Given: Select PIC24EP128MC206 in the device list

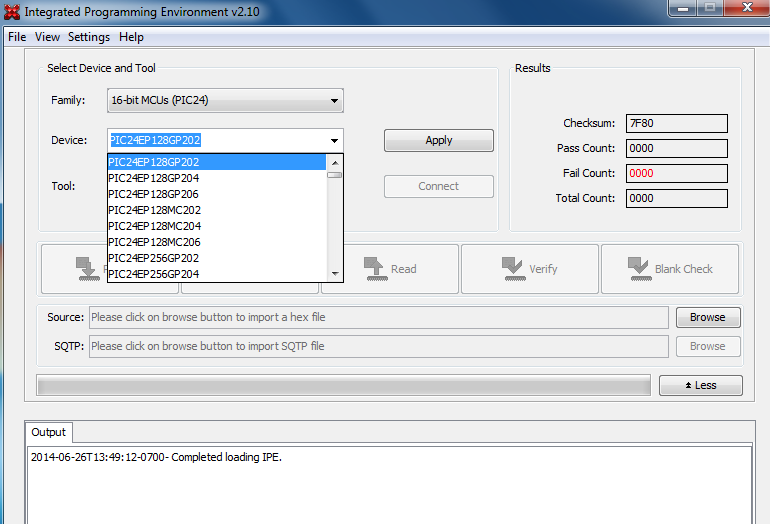Looking at the screenshot, I should [217, 242].
